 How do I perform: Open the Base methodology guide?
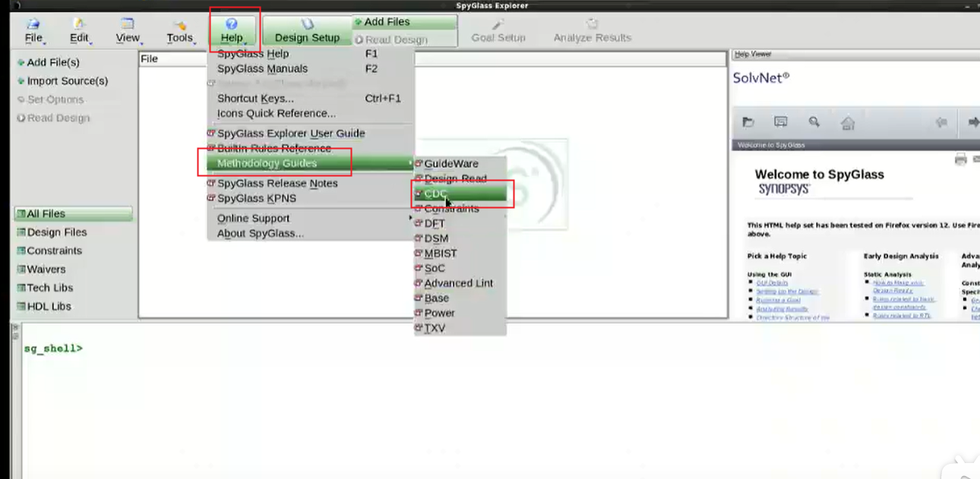click(460, 298)
